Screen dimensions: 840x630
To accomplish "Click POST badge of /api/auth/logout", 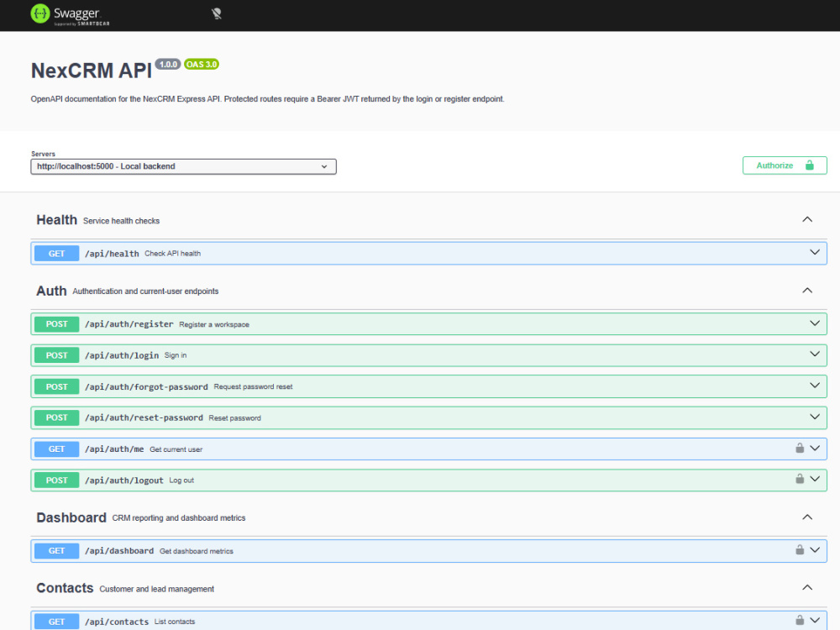I will 57,480.
